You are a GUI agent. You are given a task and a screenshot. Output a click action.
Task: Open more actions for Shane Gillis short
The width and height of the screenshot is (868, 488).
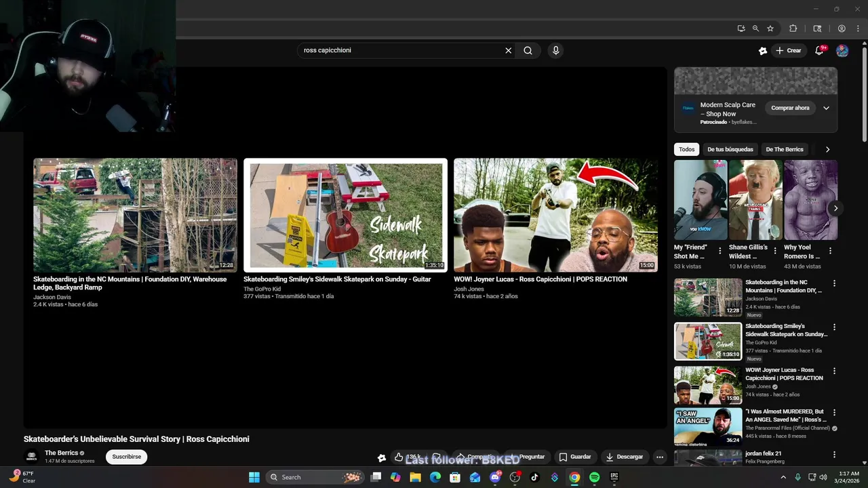point(774,251)
